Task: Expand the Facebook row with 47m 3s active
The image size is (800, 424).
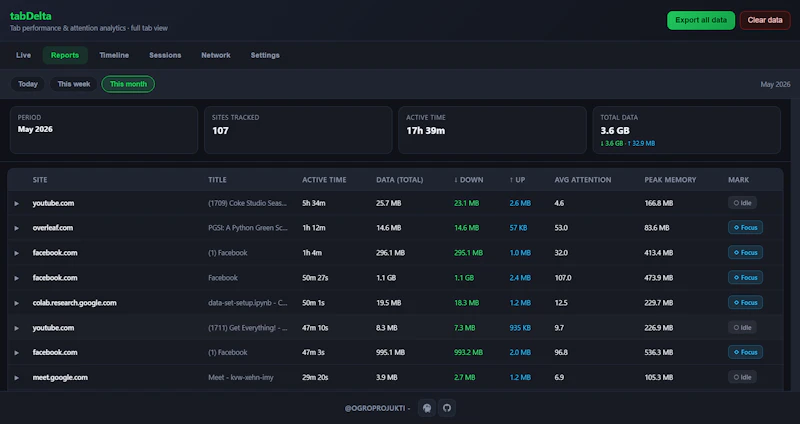Action: click(x=16, y=353)
